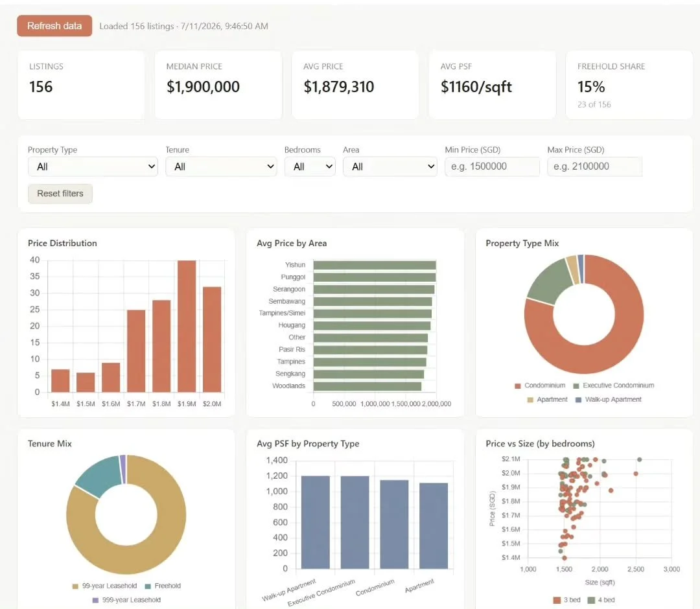Click the Tenure Mix chart title
Image resolution: width=700 pixels, height=609 pixels.
coord(49,444)
